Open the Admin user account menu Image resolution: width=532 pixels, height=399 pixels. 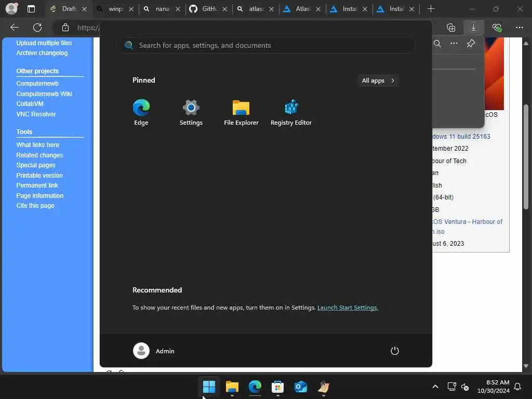click(x=153, y=351)
